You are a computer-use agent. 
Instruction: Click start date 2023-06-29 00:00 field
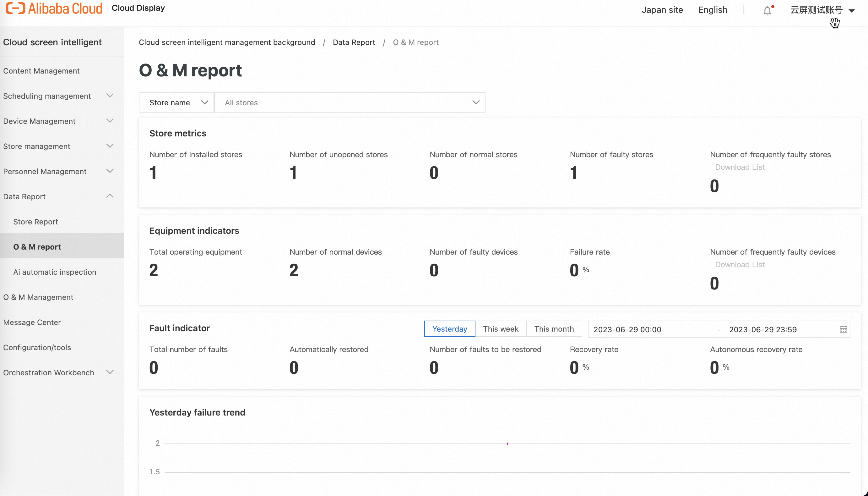[627, 329]
